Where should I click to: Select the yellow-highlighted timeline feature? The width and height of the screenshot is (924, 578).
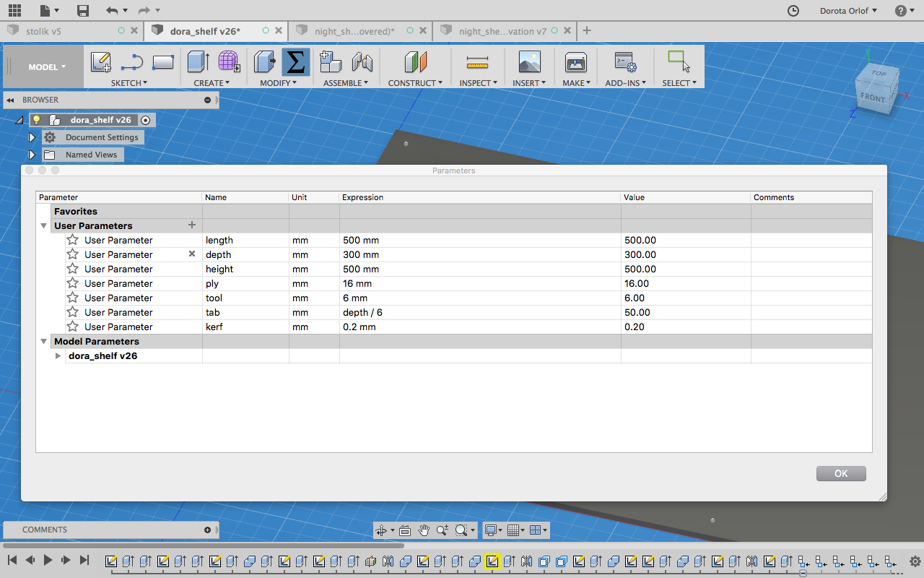tap(492, 561)
